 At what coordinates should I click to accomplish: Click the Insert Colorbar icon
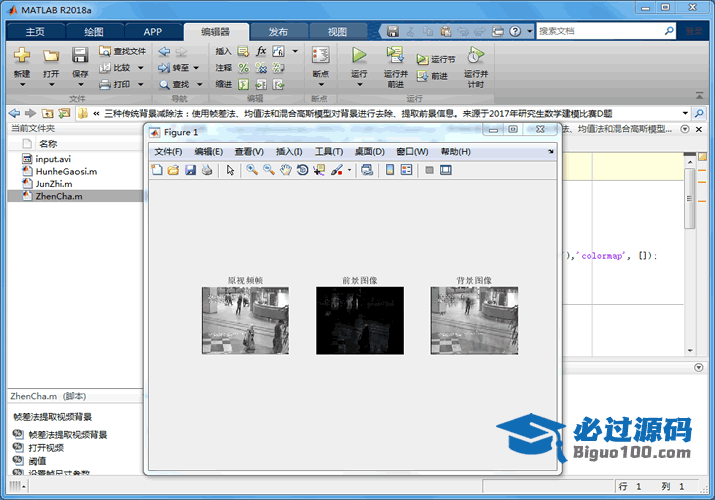click(x=390, y=170)
